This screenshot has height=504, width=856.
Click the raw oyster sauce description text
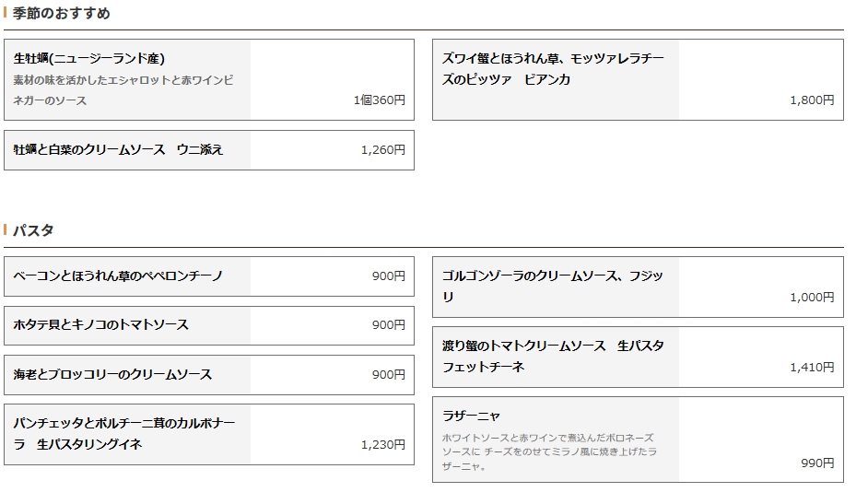tap(123, 90)
